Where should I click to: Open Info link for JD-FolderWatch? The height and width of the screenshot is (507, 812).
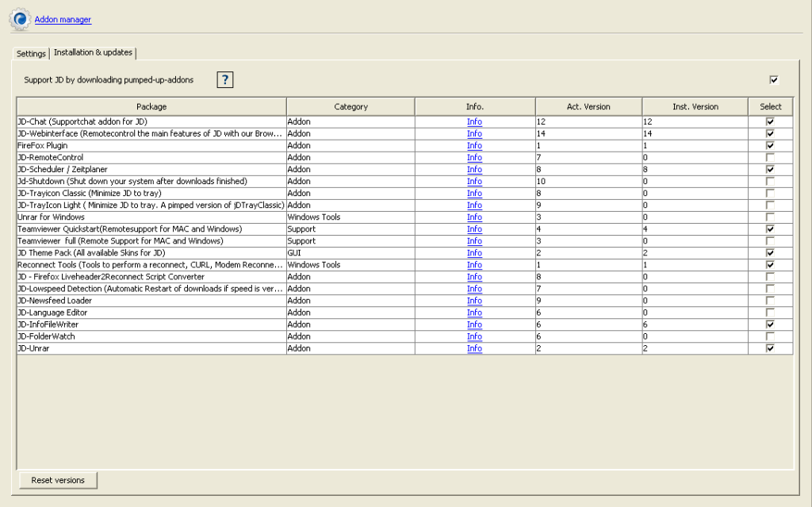(474, 336)
